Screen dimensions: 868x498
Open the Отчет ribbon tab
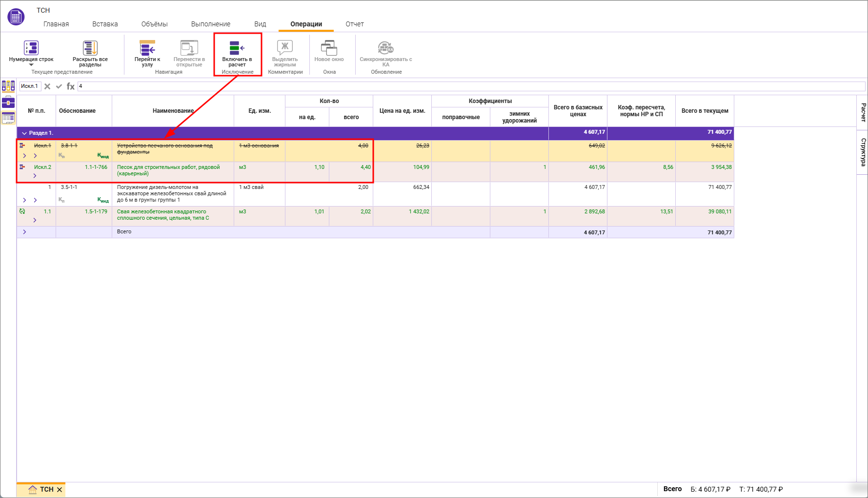[355, 24]
